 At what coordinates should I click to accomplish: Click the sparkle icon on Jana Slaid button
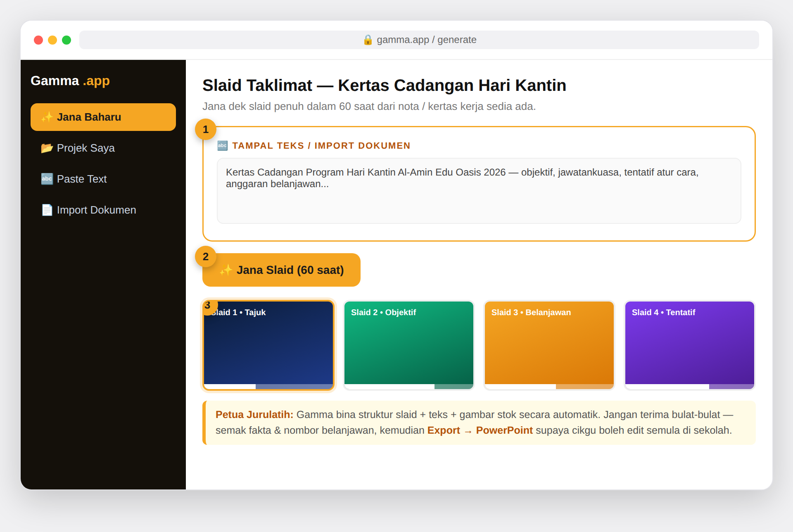[226, 270]
